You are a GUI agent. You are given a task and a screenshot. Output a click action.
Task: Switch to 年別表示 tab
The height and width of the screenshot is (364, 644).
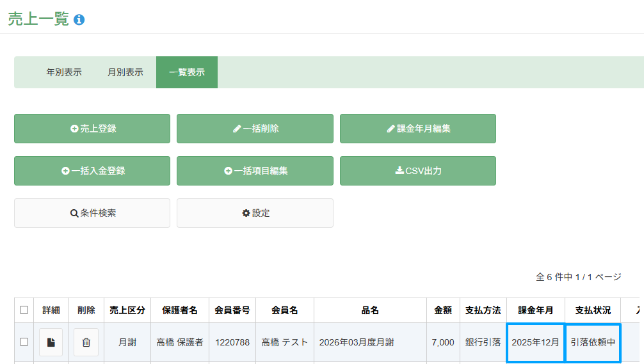[64, 72]
